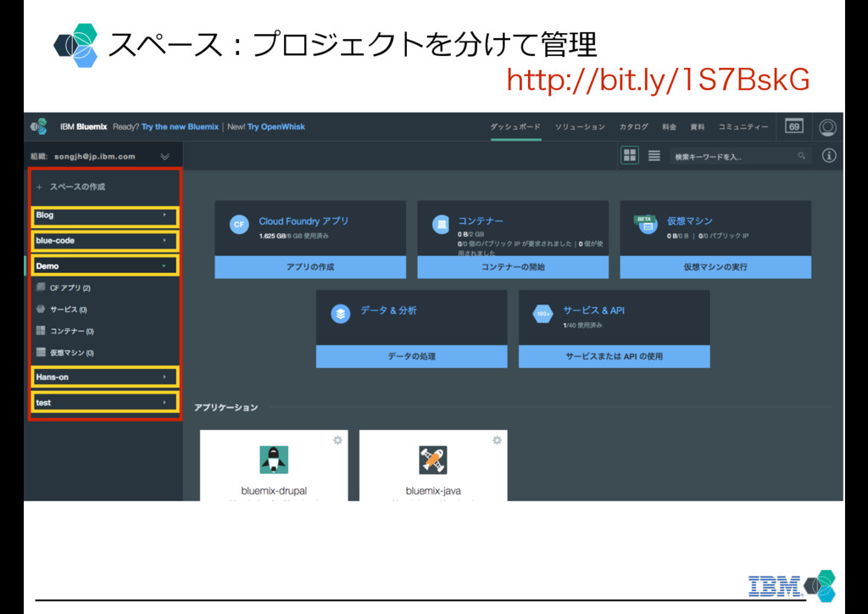Click the BETA virtual machine icon
868x614 pixels.
[645, 224]
